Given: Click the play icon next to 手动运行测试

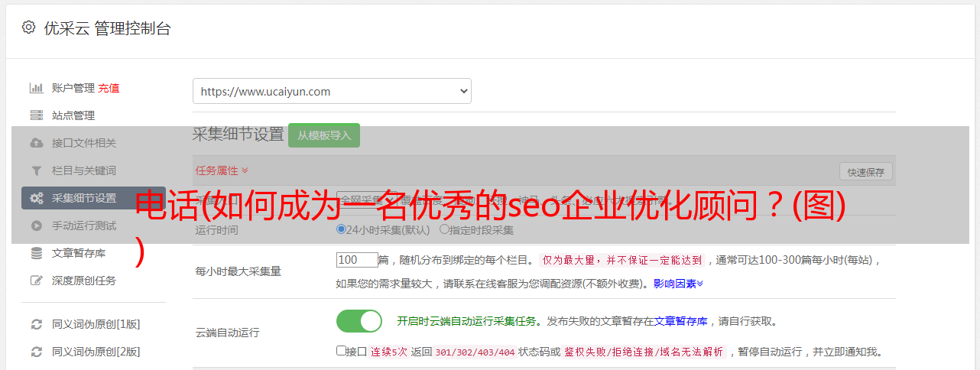Looking at the screenshot, I should click(36, 226).
